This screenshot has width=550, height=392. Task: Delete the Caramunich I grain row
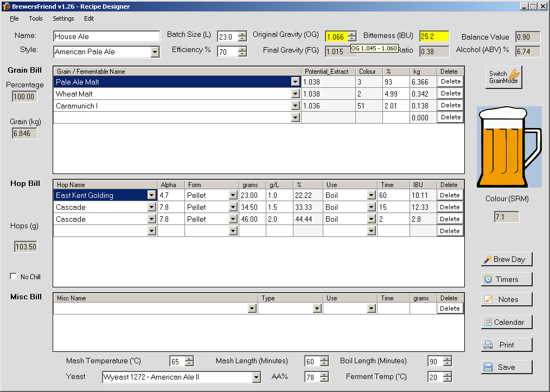pos(450,106)
